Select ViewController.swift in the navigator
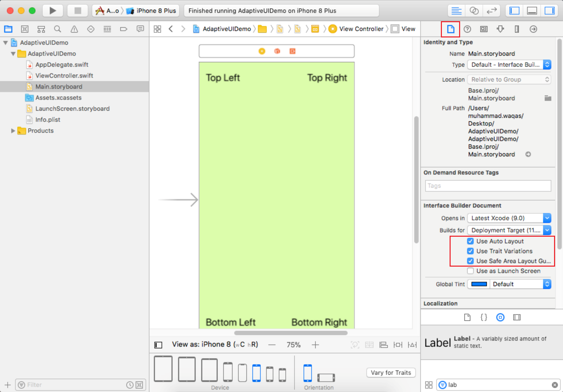Image resolution: width=563 pixels, height=392 pixels. [x=64, y=76]
